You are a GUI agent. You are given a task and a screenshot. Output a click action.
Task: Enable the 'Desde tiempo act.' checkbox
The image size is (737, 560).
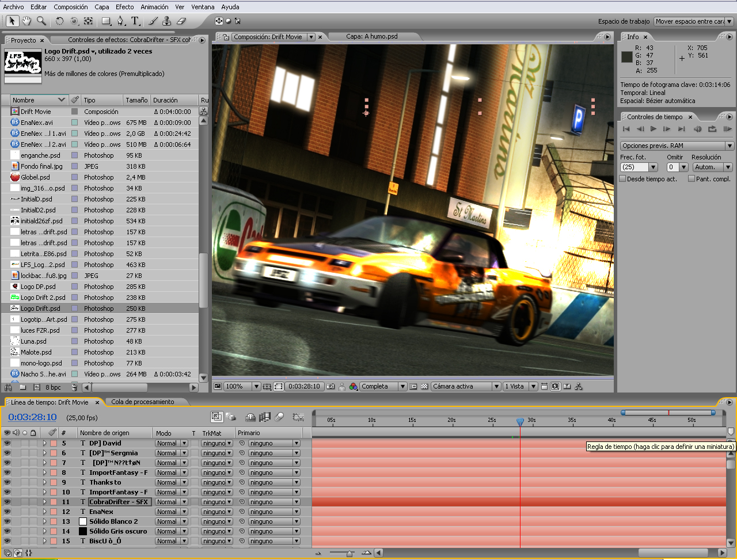click(x=623, y=179)
